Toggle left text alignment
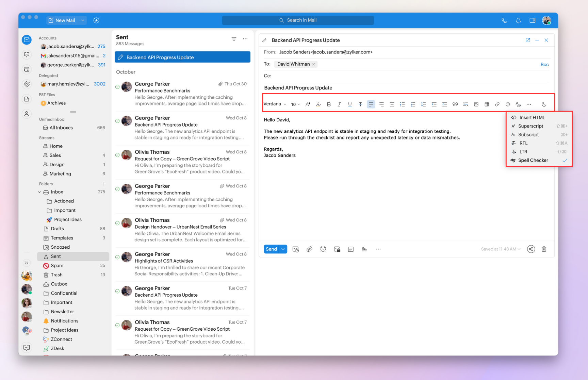Viewport: 588px width, 380px height. coord(371,104)
